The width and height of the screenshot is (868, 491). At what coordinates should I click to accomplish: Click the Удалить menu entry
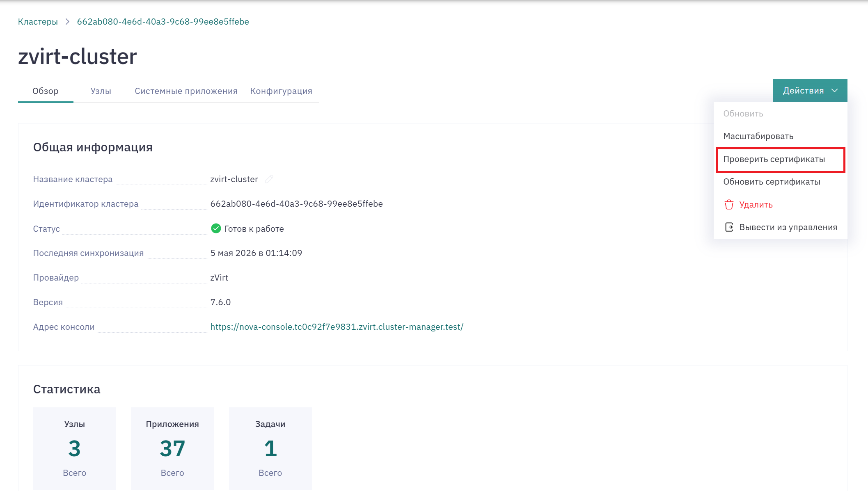[x=780, y=205]
